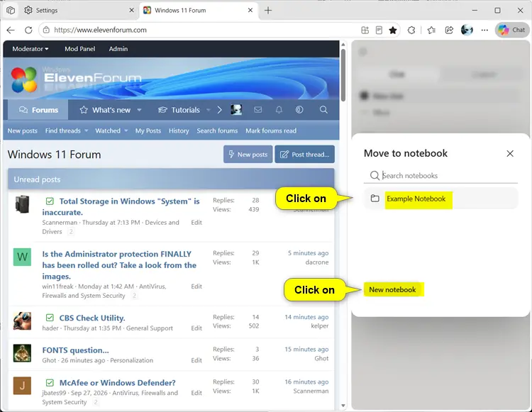
Task: Expand the Find threads dropdown
Action: (86, 131)
